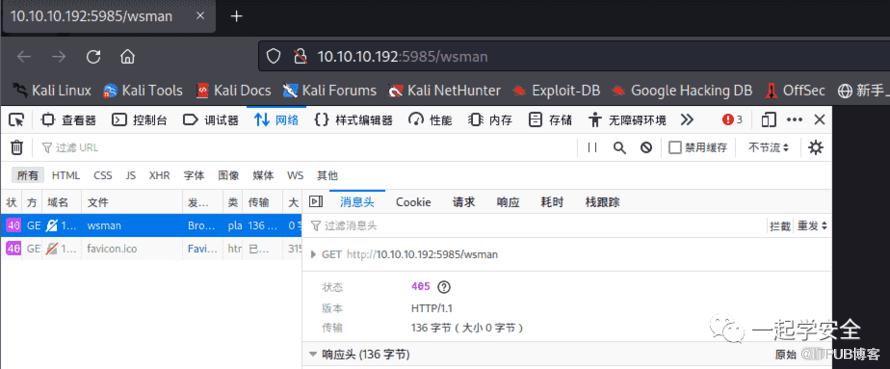890x369 pixels.
Task: Close the developer tools panel
Action: click(x=820, y=120)
